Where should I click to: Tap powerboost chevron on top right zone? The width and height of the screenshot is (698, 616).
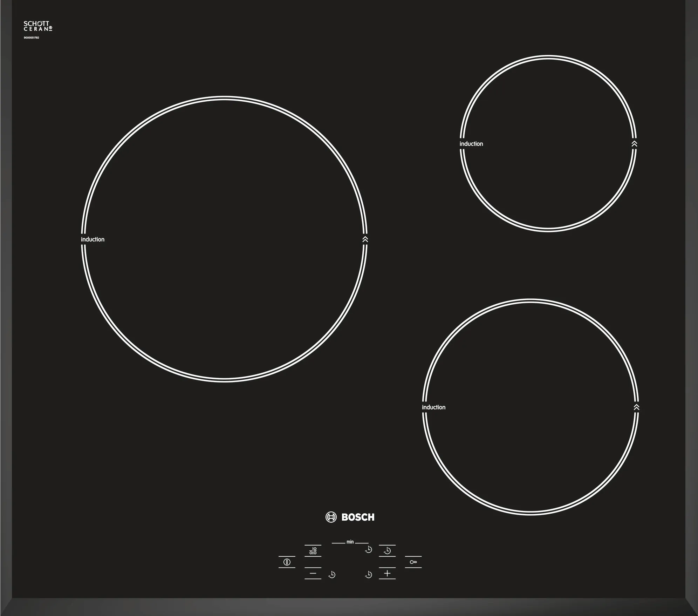pos(634,144)
